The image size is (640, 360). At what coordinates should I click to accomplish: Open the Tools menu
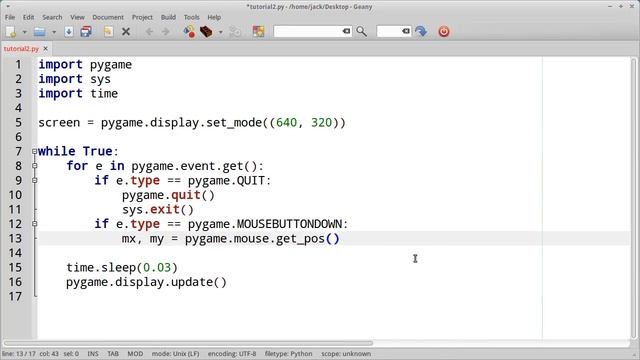tap(191, 17)
